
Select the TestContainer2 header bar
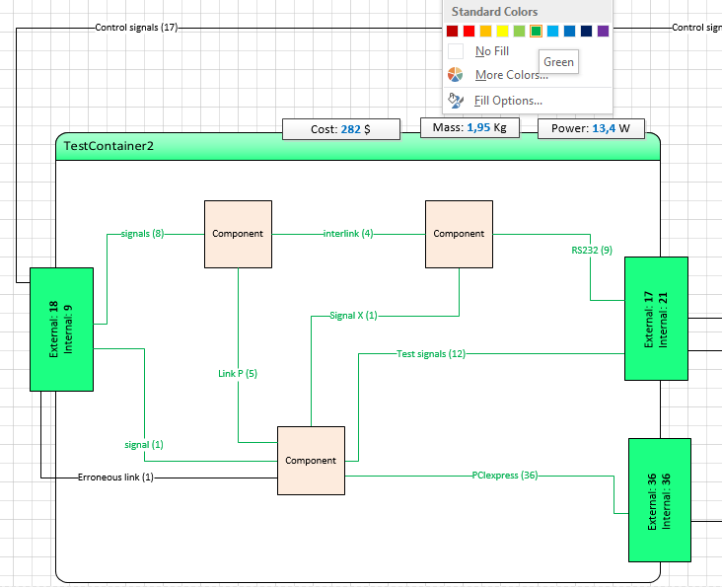358,146
